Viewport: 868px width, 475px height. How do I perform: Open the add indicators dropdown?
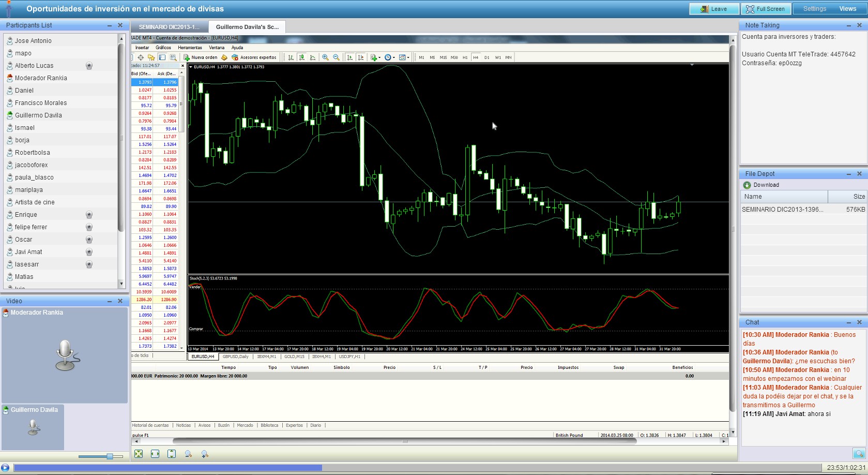[x=375, y=57]
